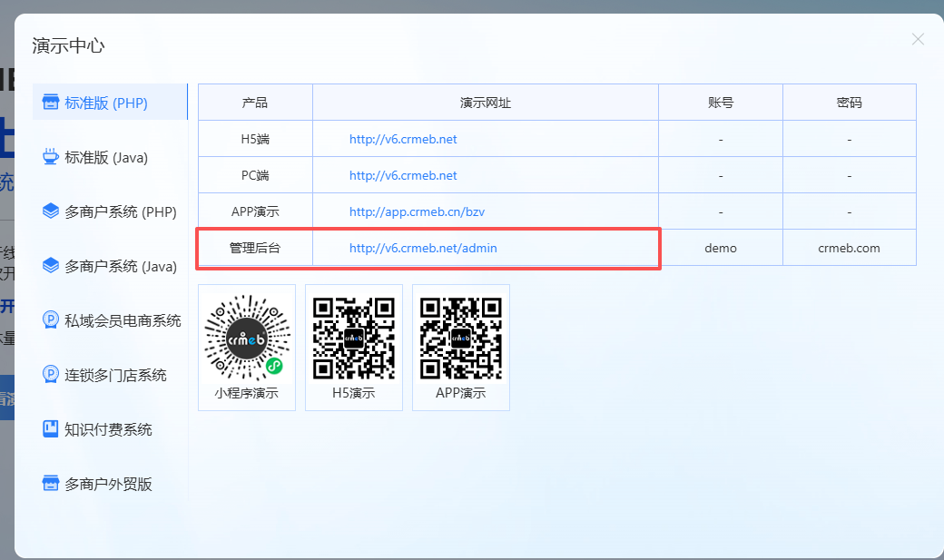Image resolution: width=944 pixels, height=560 pixels.
Task: Open 知识付费系统 tab
Action: click(x=110, y=429)
